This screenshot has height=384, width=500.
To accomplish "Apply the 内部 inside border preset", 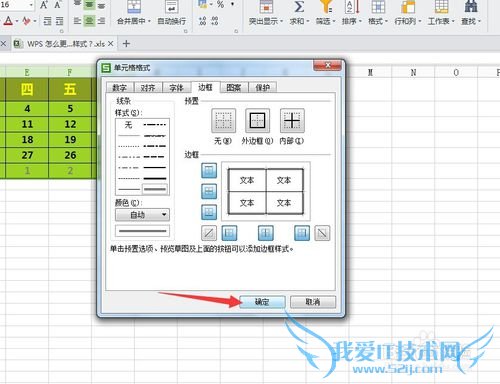I will [292, 121].
